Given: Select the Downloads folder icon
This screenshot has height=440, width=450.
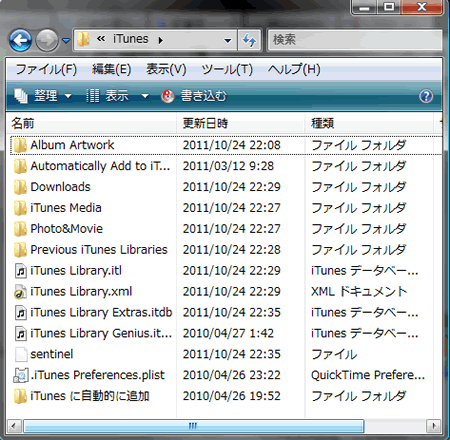Looking at the screenshot, I should tap(20, 187).
